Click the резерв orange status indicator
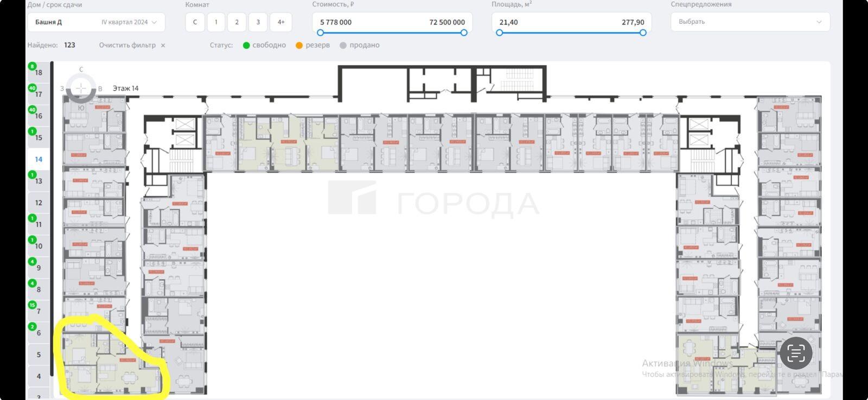 pos(299,46)
